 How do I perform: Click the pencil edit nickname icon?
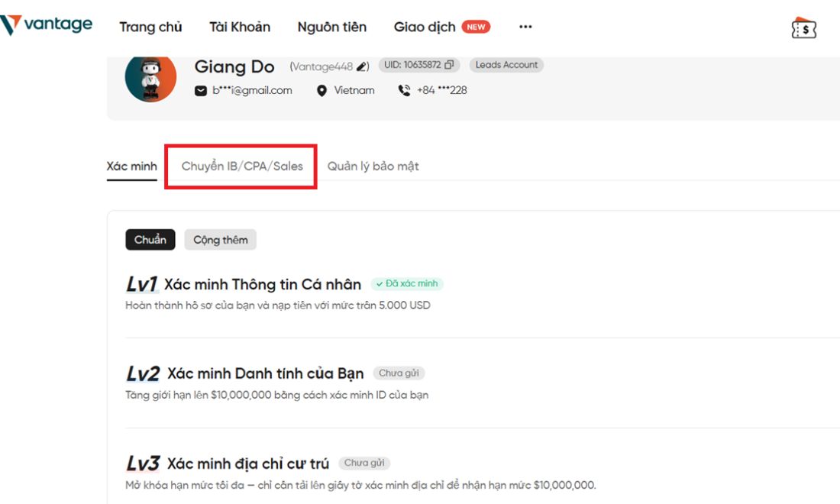[362, 66]
